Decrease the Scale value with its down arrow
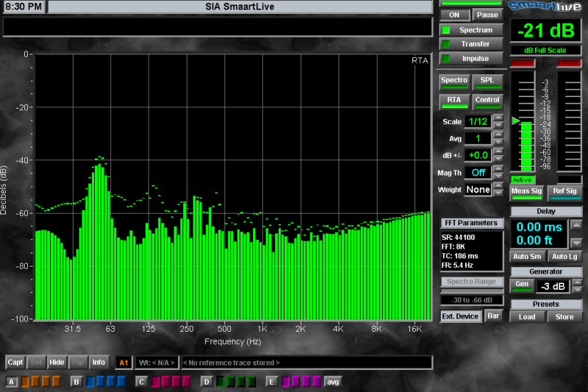Viewport: 588px width, 392px height. click(x=498, y=125)
